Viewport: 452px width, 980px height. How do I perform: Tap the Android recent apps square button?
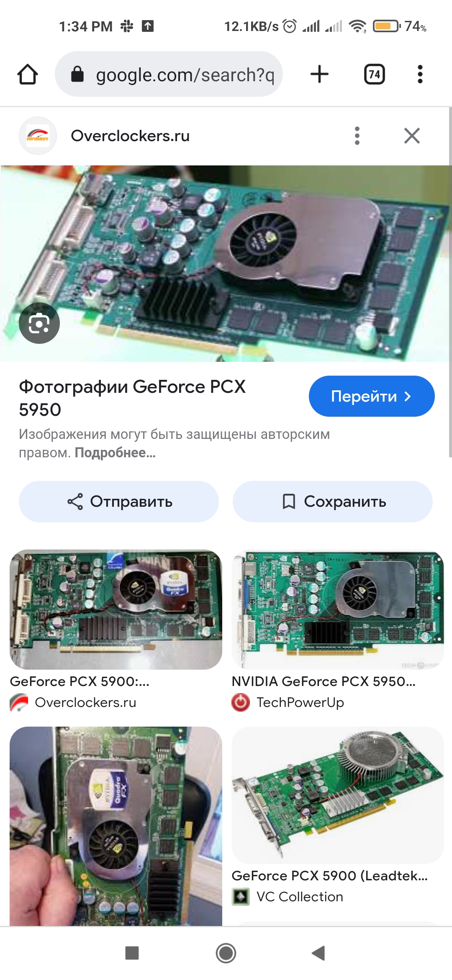click(132, 953)
